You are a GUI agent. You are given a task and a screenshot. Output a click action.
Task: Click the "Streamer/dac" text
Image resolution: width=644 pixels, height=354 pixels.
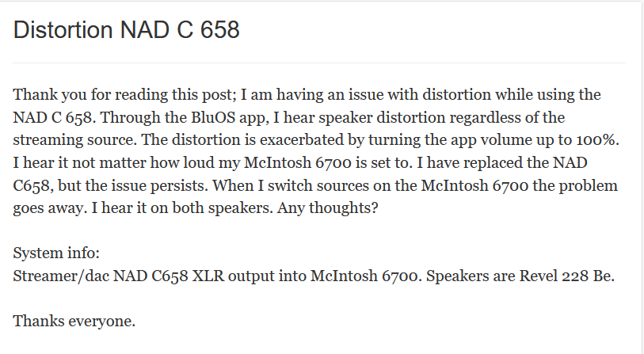coord(61,276)
